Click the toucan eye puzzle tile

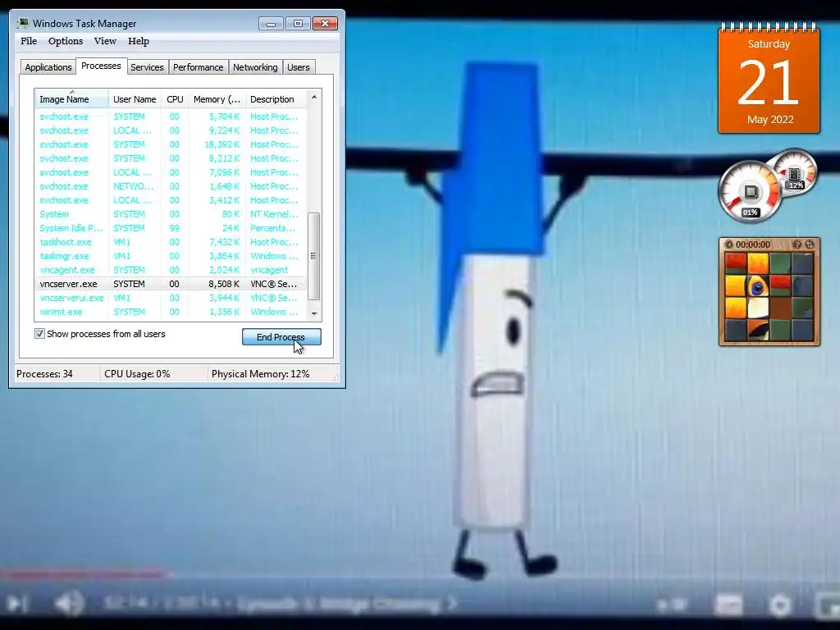click(x=758, y=286)
